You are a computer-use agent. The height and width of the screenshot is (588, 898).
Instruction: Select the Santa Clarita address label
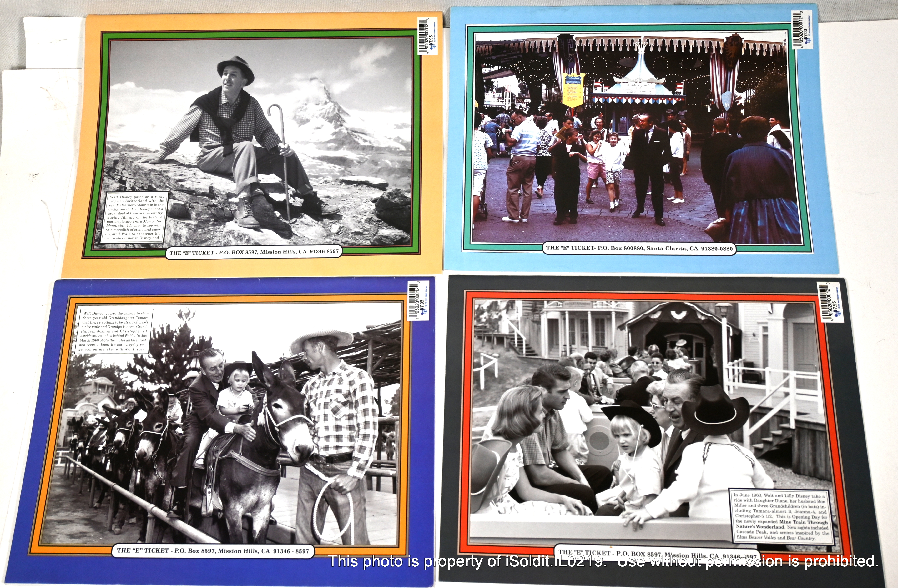click(639, 248)
